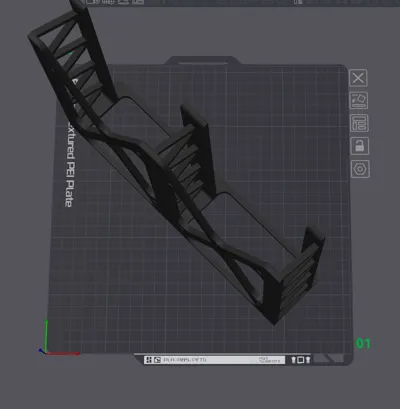The height and width of the screenshot is (409, 400).
Task: Click the two small icons at filament bar's left end
Action: 153,360
